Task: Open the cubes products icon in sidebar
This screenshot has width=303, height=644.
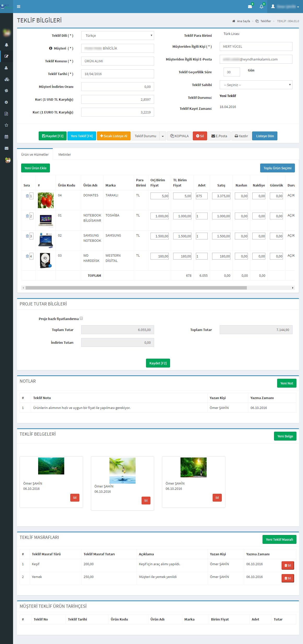Action: click(x=7, y=79)
